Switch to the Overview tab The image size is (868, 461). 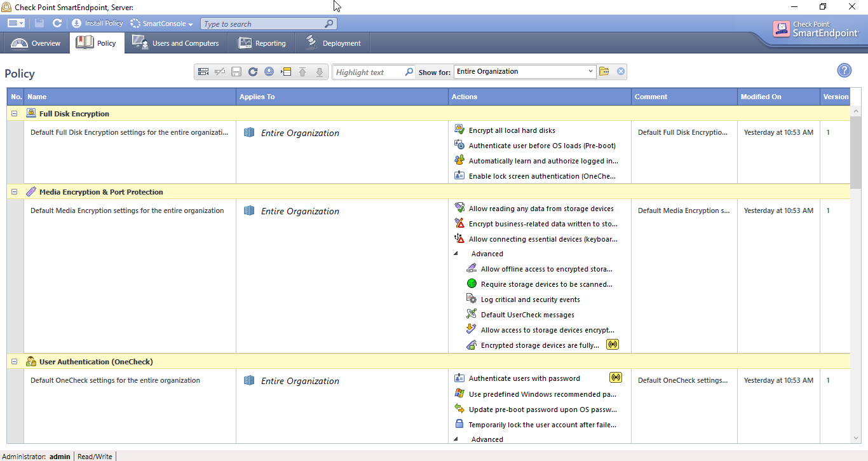[x=36, y=43]
